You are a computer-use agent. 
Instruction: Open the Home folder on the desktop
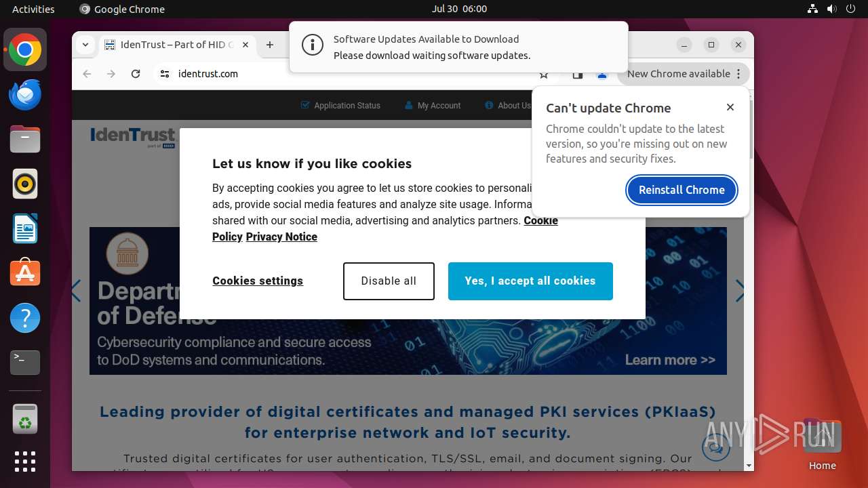pos(822,445)
